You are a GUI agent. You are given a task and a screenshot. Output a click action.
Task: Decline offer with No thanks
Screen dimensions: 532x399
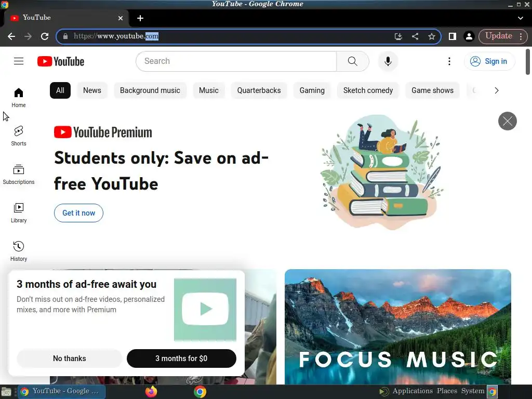[70, 358]
